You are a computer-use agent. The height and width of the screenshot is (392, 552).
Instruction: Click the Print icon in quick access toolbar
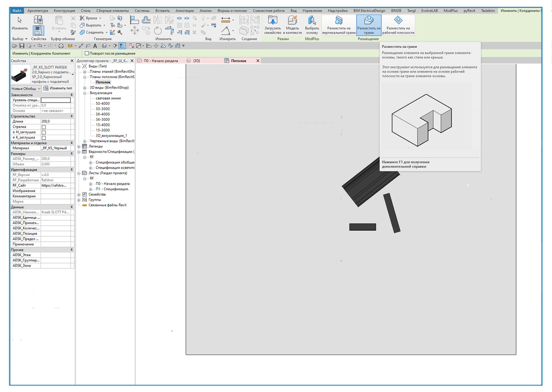61,46
